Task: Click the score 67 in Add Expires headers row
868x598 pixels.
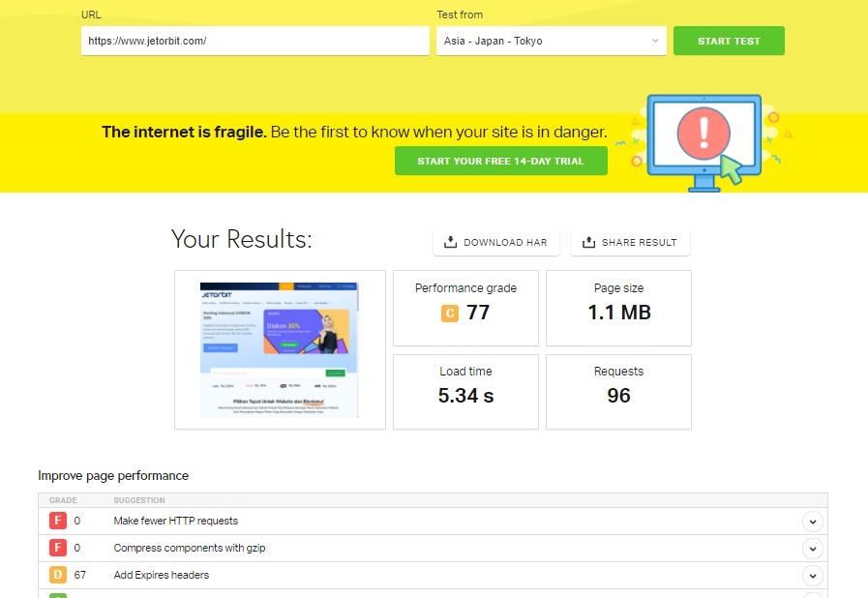Action: [80, 576]
